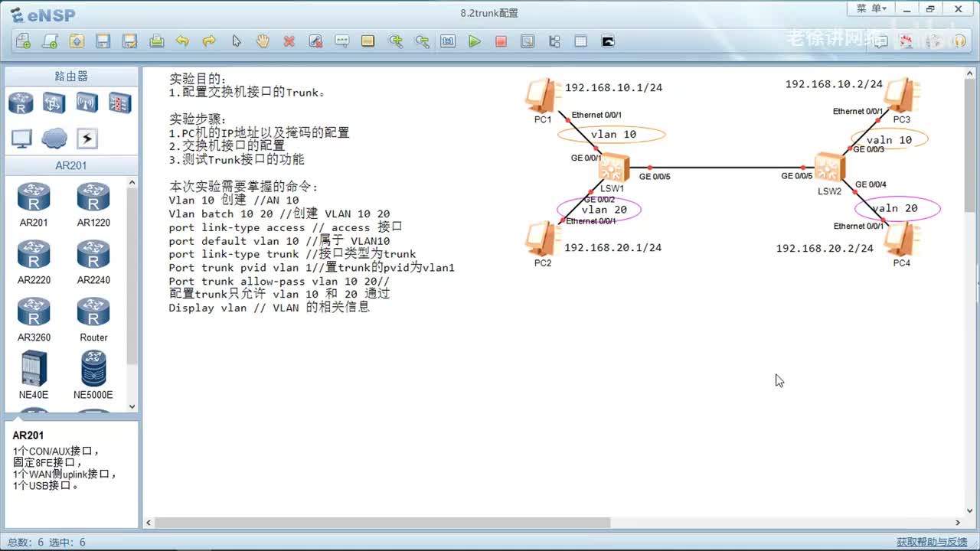980x551 pixels.
Task: Click the 192.168.10.1/24 label
Action: (614, 87)
